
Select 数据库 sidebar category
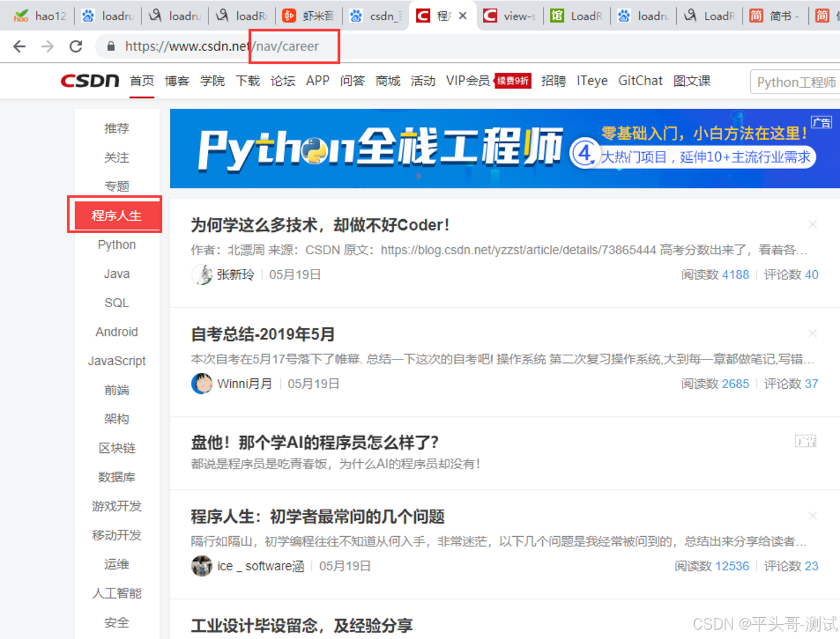(x=117, y=477)
